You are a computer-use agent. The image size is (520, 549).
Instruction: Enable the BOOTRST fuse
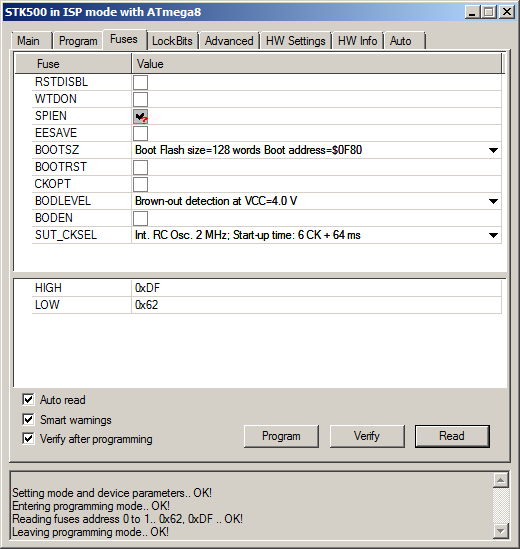pyautogui.click(x=140, y=167)
